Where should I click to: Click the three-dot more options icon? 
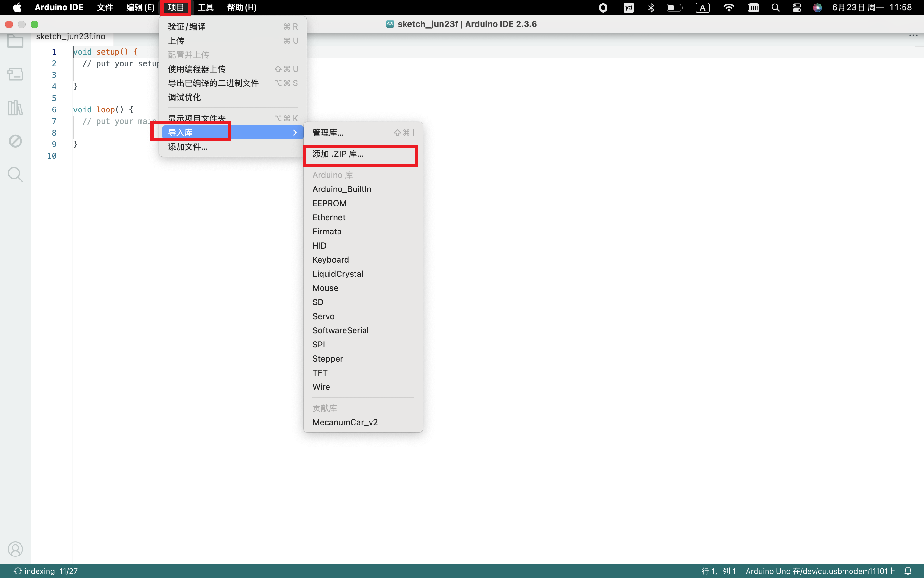point(913,36)
